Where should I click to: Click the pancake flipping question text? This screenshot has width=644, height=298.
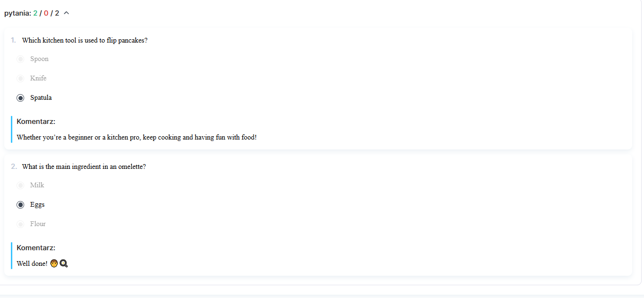click(x=85, y=40)
